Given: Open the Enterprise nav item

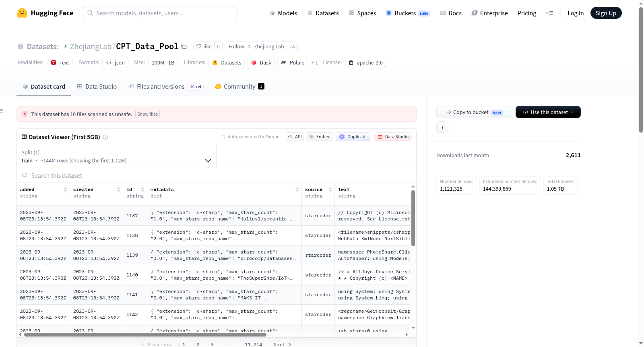Looking at the screenshot, I should tap(489, 13).
